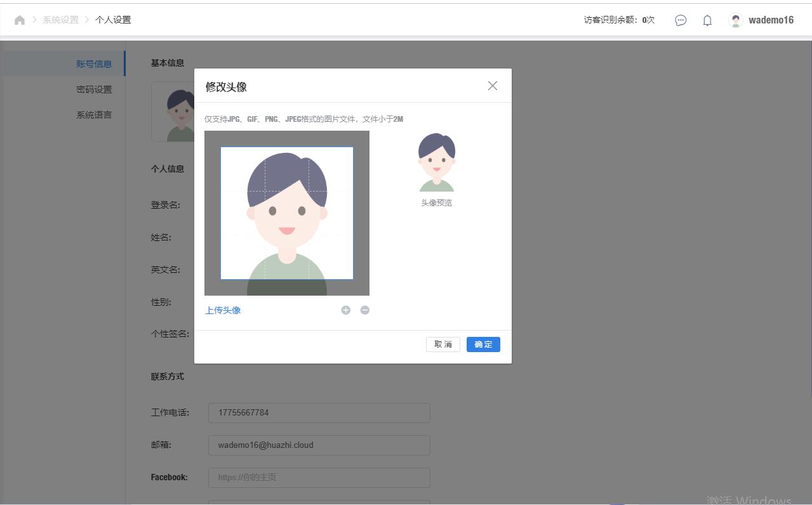
Task: Click inside the avatar crop box
Action: (x=287, y=213)
